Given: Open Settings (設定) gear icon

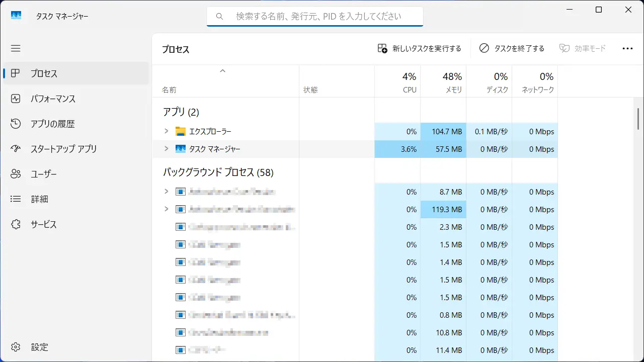Looking at the screenshot, I should (x=16, y=347).
